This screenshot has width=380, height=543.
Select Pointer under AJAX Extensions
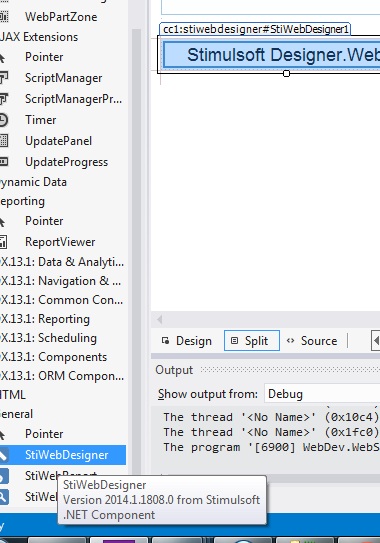point(63,57)
